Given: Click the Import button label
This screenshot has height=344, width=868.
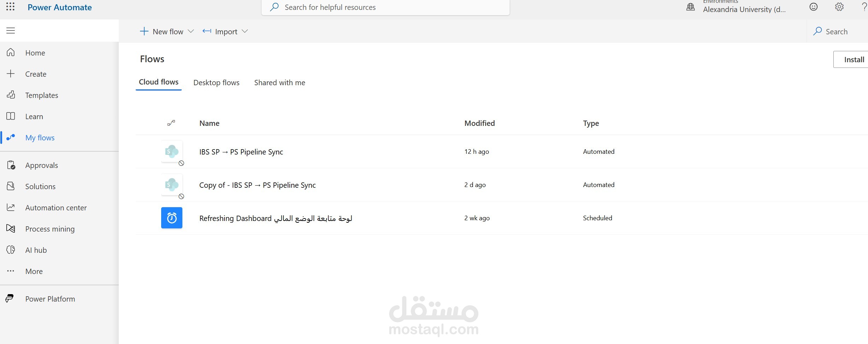Looking at the screenshot, I should pos(226,32).
